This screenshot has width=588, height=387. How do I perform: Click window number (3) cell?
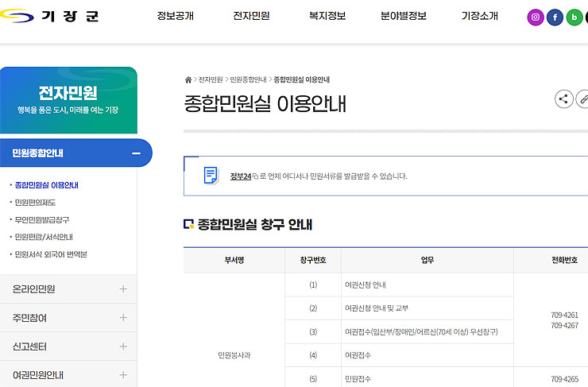point(313,332)
